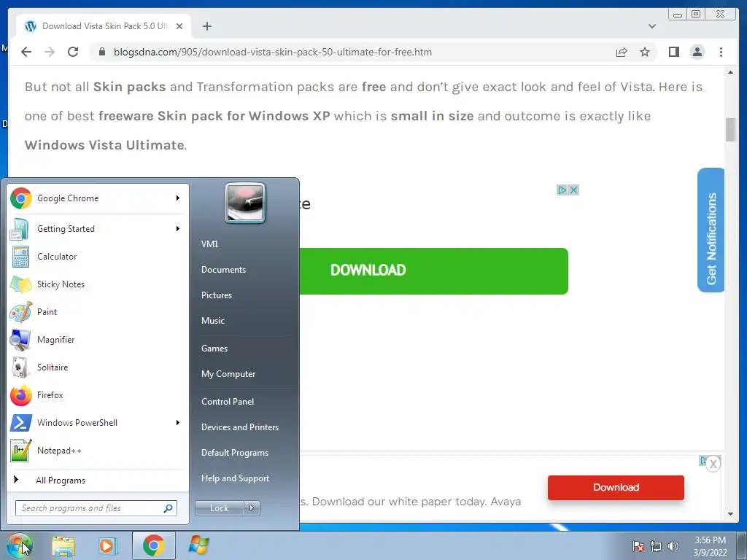Click Search programs and files box
The height and width of the screenshot is (560, 747).
(x=96, y=508)
